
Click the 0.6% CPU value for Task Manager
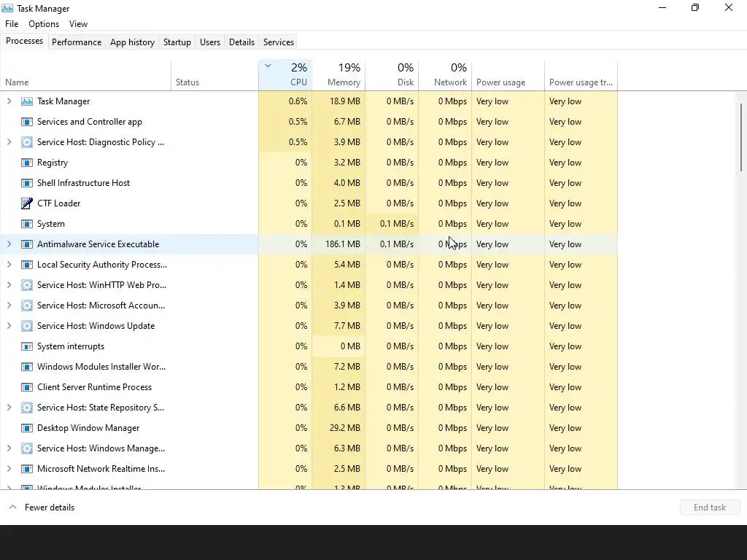tap(298, 101)
